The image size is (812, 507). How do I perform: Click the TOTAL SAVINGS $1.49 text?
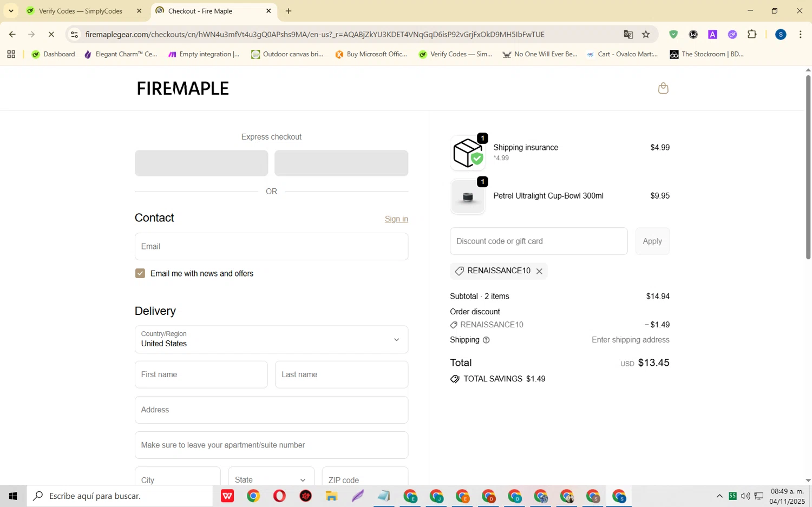click(504, 379)
